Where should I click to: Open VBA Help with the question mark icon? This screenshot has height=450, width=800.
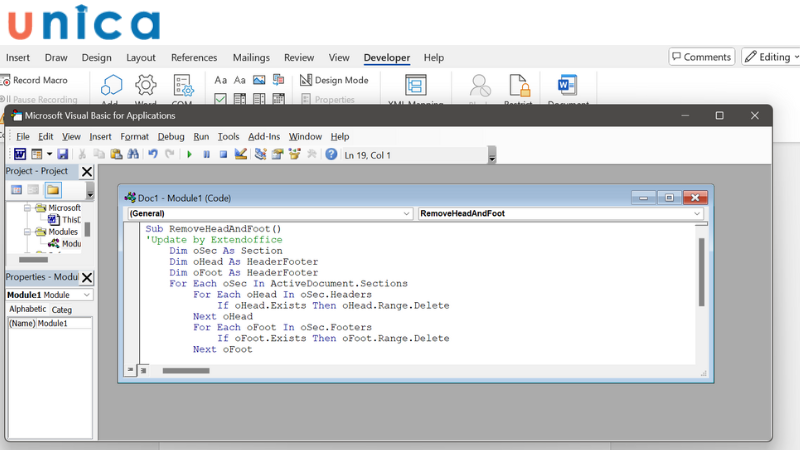click(x=331, y=154)
